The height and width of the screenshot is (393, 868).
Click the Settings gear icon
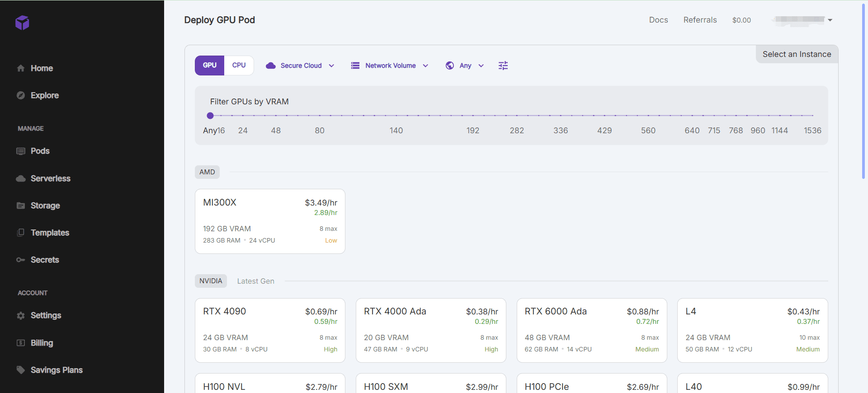(x=21, y=315)
